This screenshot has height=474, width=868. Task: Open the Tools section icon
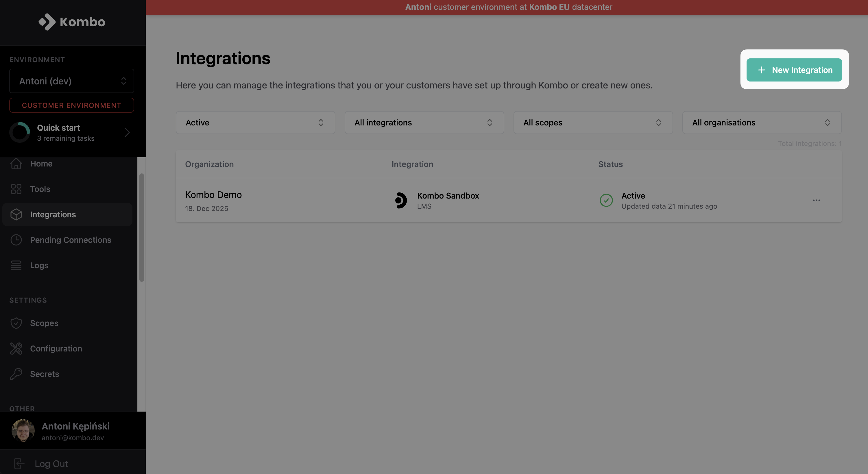[16, 189]
